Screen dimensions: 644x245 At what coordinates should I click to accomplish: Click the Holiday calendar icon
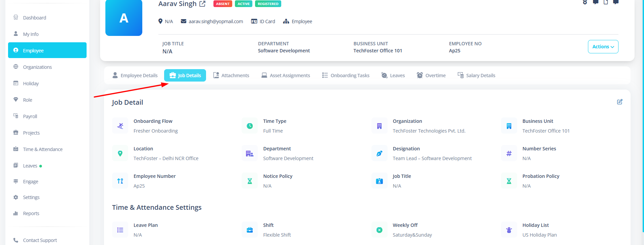point(16,83)
